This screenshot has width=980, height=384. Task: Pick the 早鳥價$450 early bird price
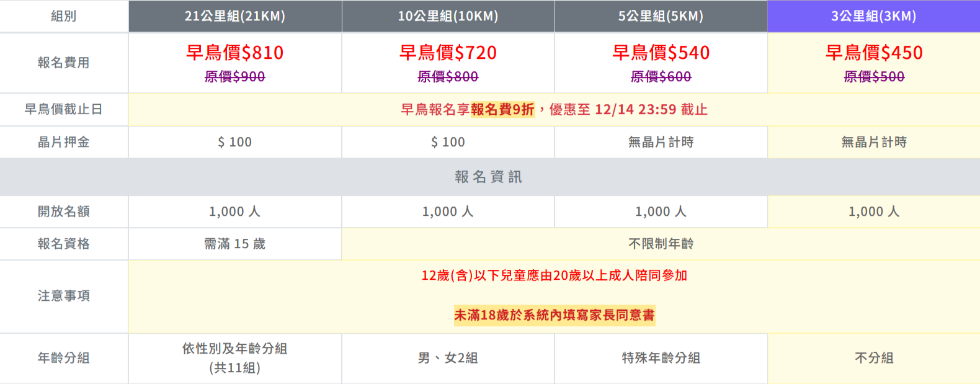click(x=873, y=53)
